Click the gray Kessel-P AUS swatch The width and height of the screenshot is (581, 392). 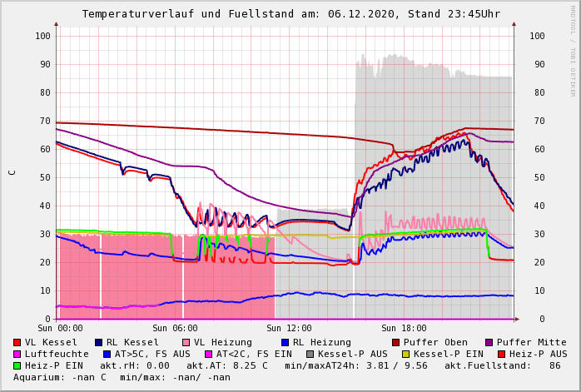point(310,355)
